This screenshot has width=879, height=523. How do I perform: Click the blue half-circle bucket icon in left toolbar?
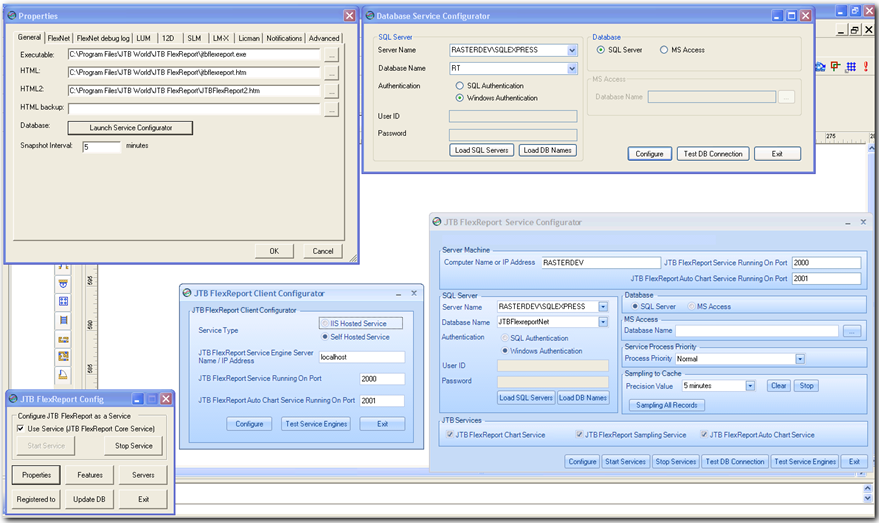click(x=63, y=283)
